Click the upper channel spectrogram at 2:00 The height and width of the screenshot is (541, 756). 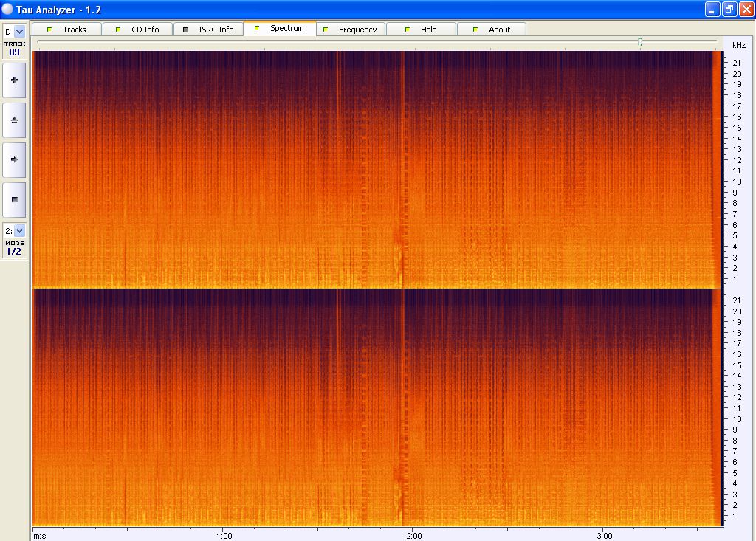[x=414, y=170]
